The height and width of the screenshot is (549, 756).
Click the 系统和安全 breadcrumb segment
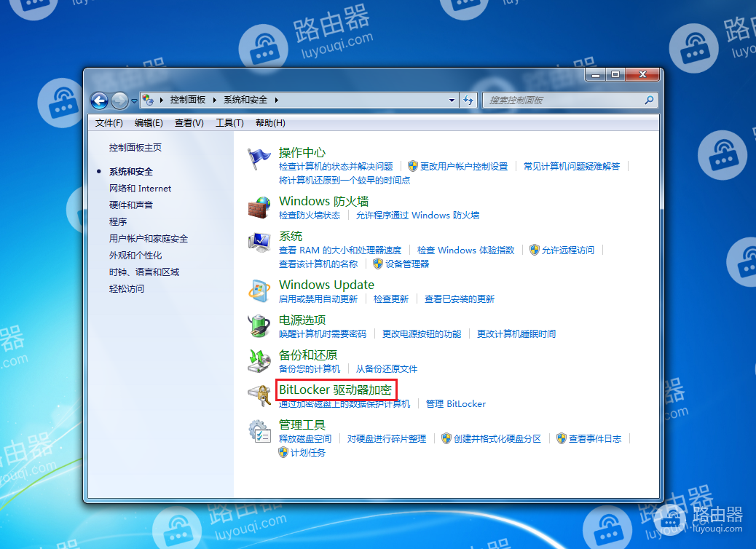[x=245, y=100]
